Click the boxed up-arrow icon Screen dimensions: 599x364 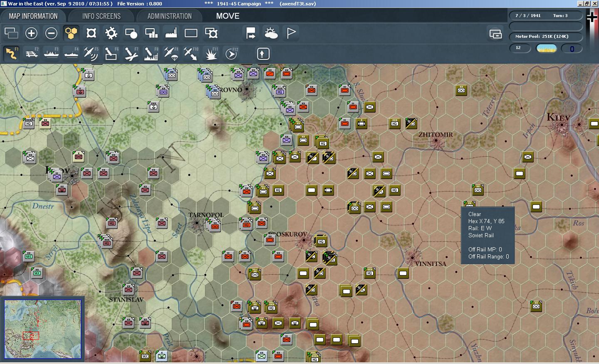(x=263, y=54)
